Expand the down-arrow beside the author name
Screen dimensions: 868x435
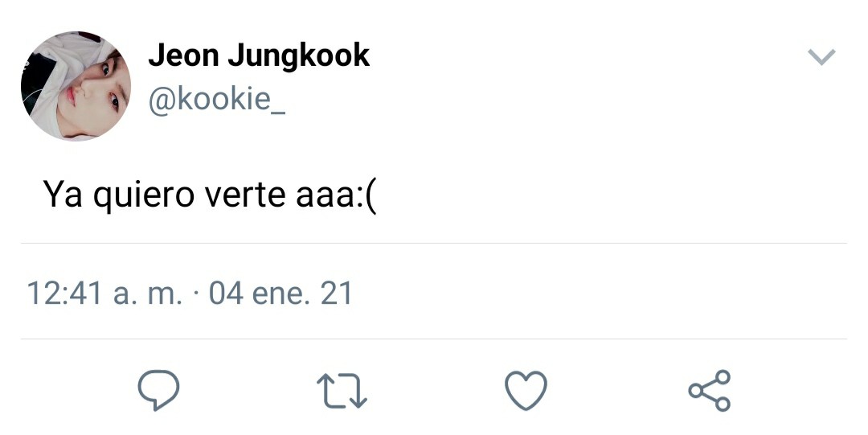pos(821,57)
